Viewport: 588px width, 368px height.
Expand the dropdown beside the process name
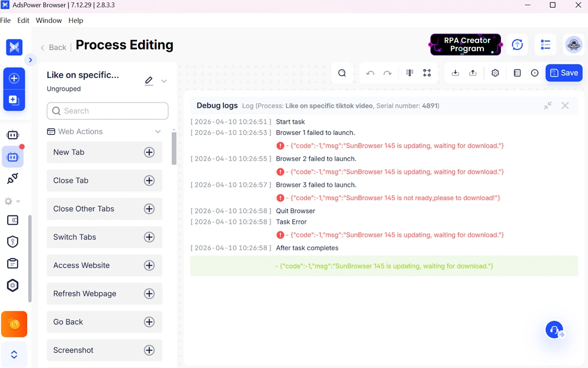pyautogui.click(x=164, y=81)
